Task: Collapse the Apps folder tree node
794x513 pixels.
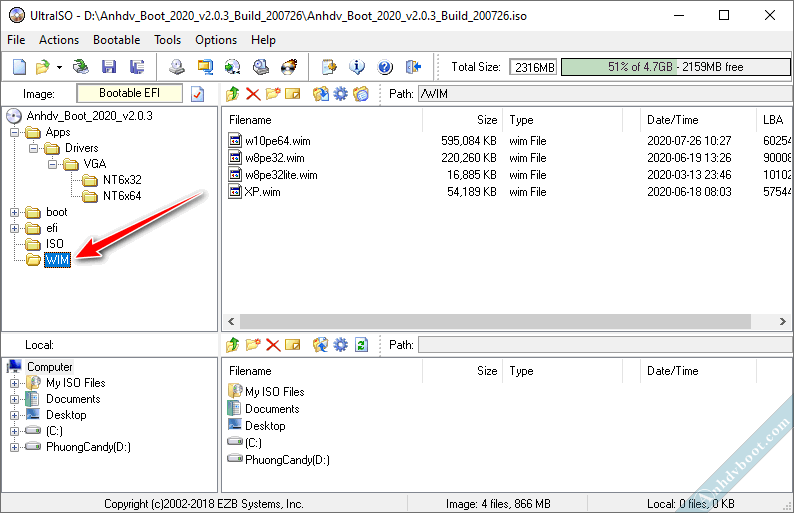Action: 15,133
